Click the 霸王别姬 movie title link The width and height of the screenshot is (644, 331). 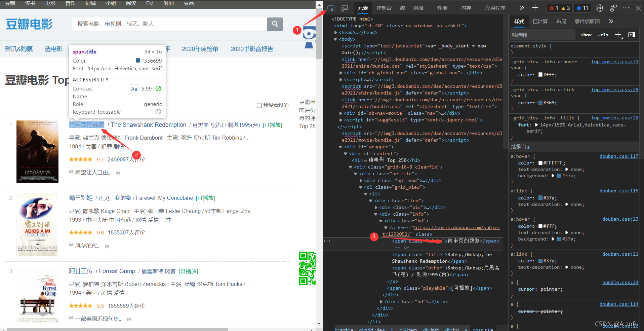click(x=81, y=198)
